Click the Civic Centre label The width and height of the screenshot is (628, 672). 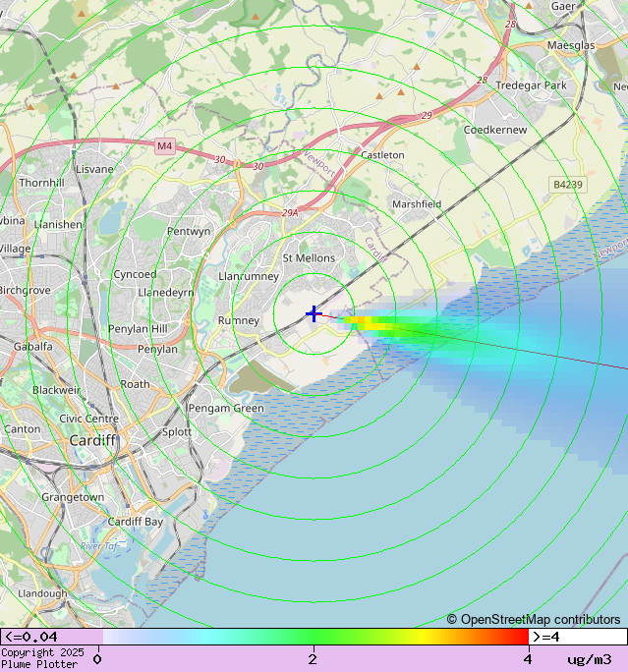coord(89,419)
